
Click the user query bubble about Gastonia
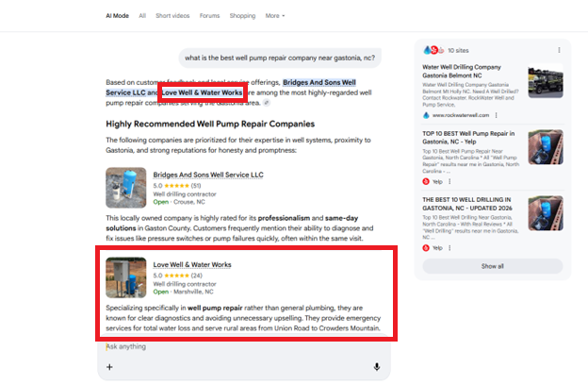click(280, 58)
